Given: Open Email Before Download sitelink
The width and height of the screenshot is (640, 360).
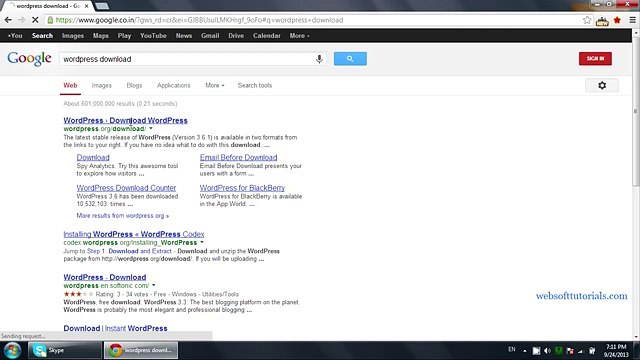Looking at the screenshot, I should [x=238, y=158].
